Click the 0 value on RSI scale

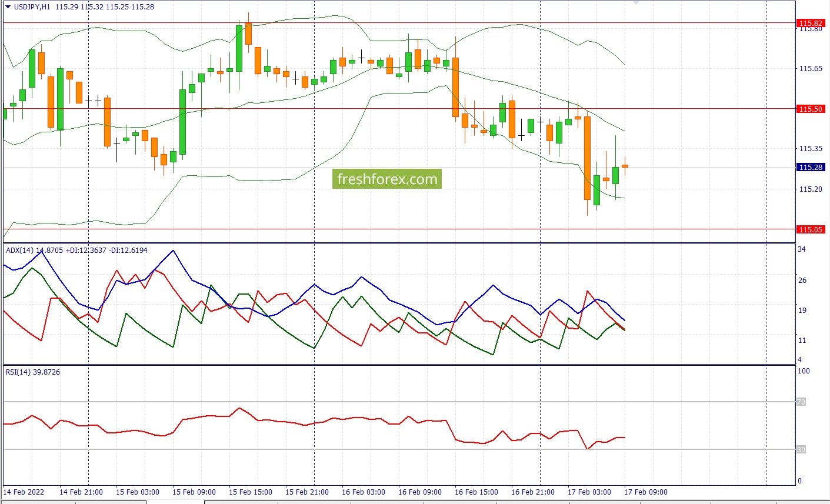click(799, 481)
